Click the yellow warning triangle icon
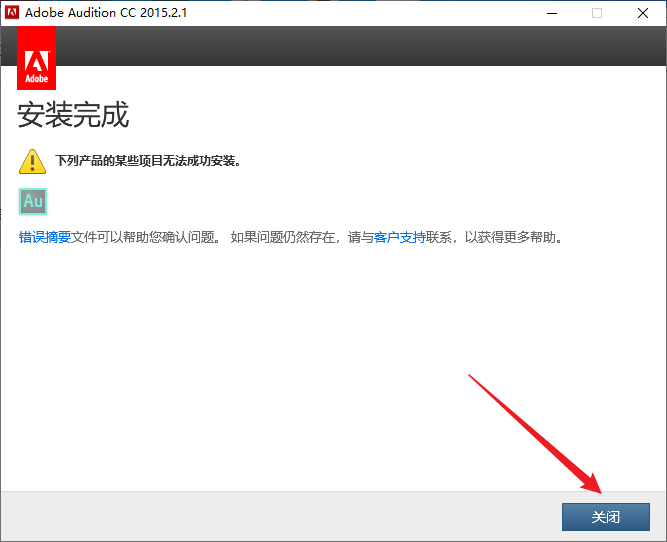Screen dimensions: 667x542 [32, 162]
